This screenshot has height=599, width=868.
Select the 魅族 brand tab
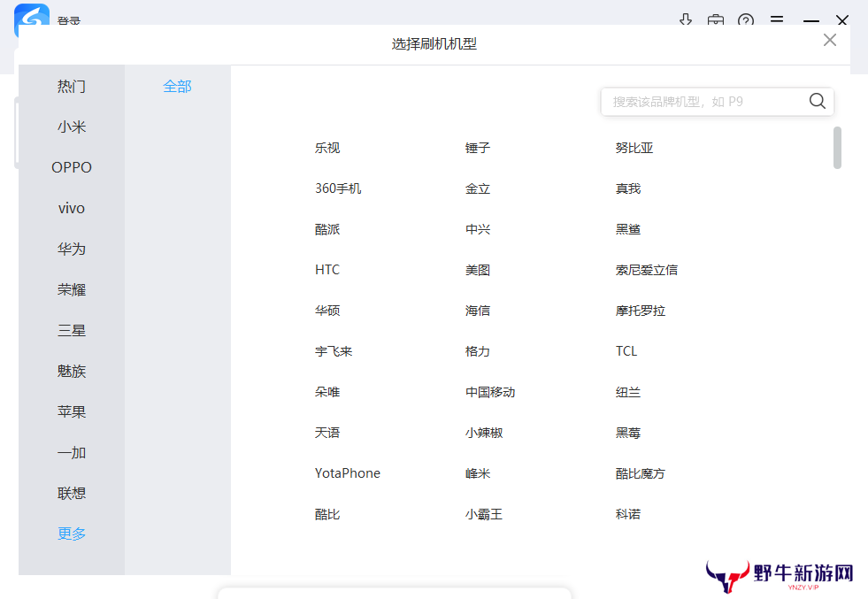click(72, 371)
